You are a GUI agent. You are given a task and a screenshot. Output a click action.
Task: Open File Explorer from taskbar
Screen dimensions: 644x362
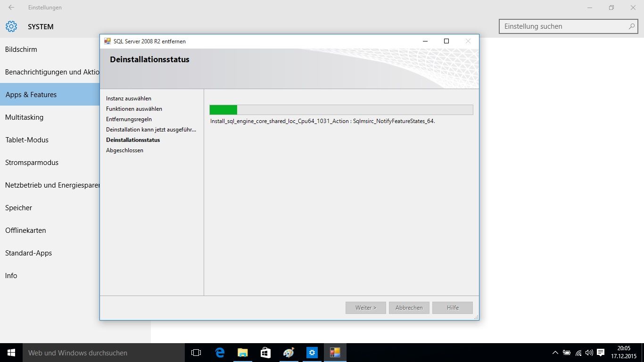pos(242,353)
